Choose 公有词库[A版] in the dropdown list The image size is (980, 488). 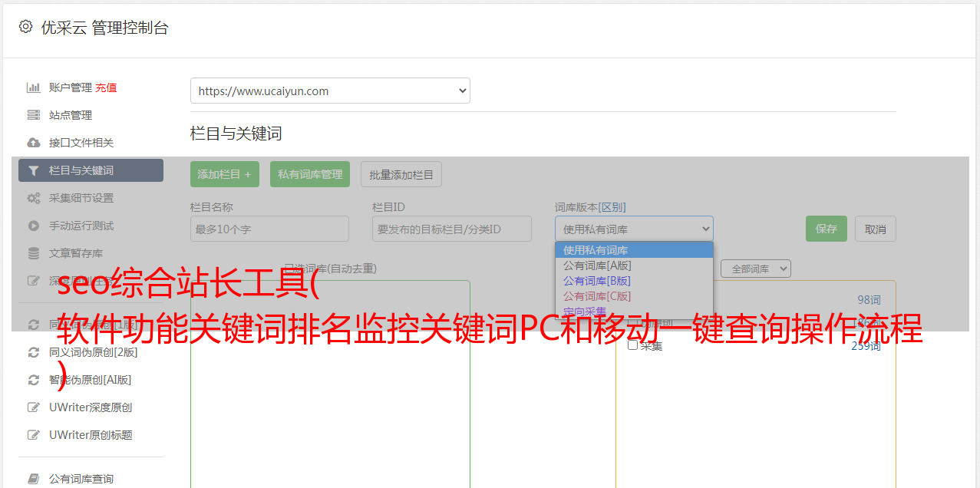point(634,265)
